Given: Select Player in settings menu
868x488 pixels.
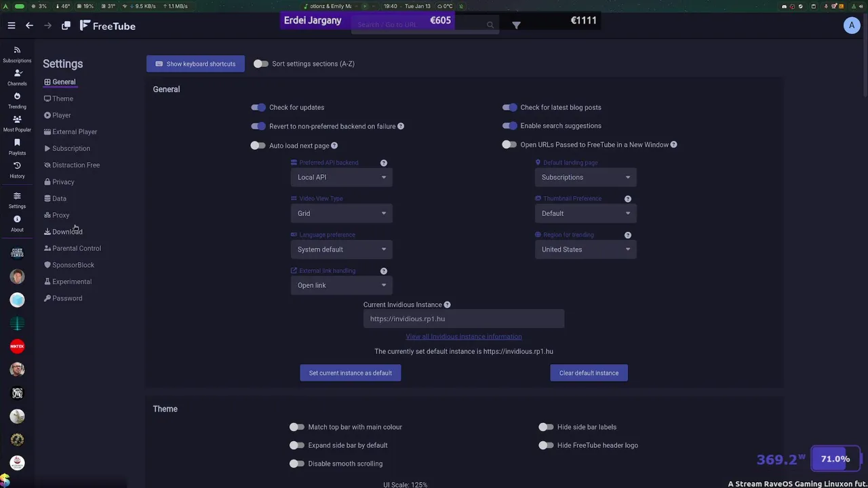Looking at the screenshot, I should click(x=58, y=115).
